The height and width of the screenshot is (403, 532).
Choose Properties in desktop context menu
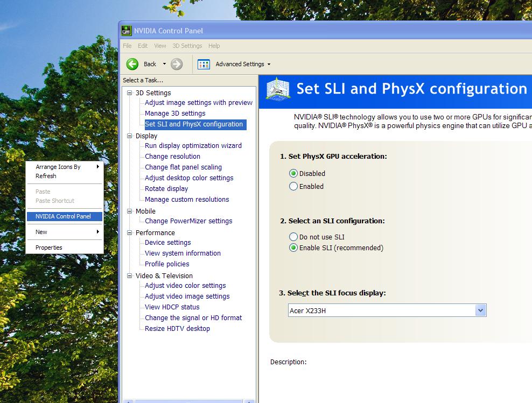click(65, 248)
